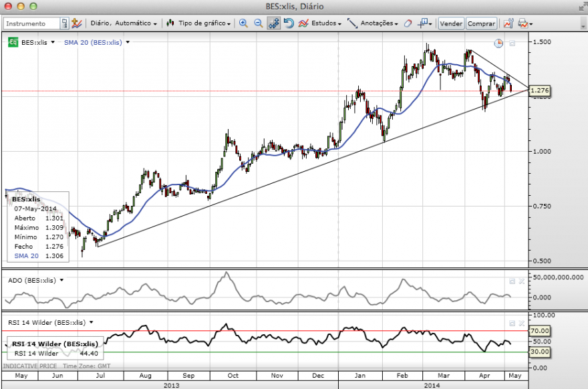Close the ADO indicator panel

pyautogui.click(x=522, y=281)
